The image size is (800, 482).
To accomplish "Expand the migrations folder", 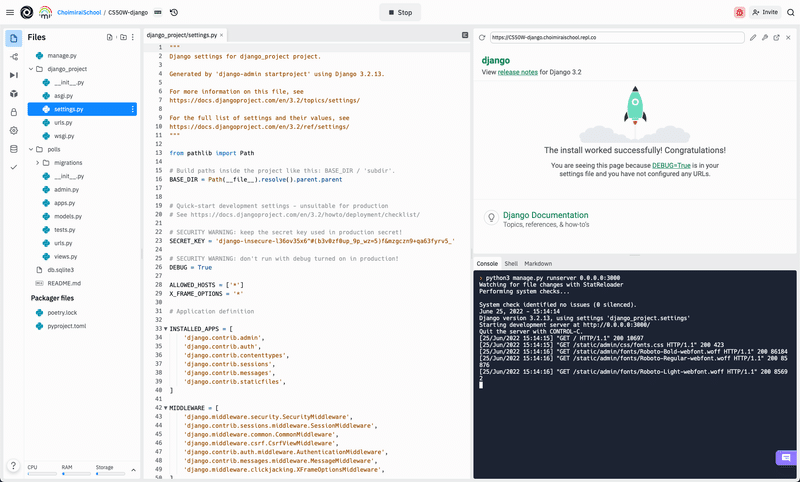I will [37, 163].
